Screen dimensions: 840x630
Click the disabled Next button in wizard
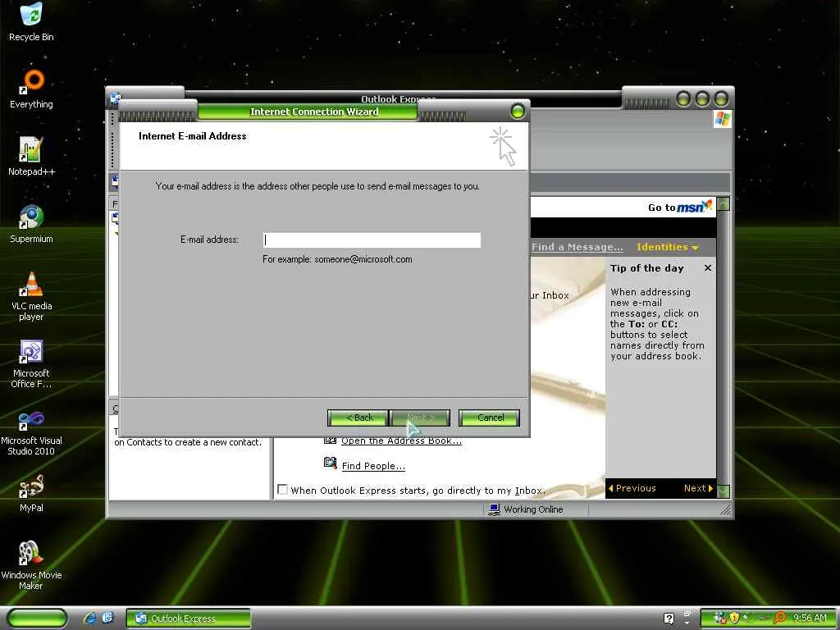[420, 418]
